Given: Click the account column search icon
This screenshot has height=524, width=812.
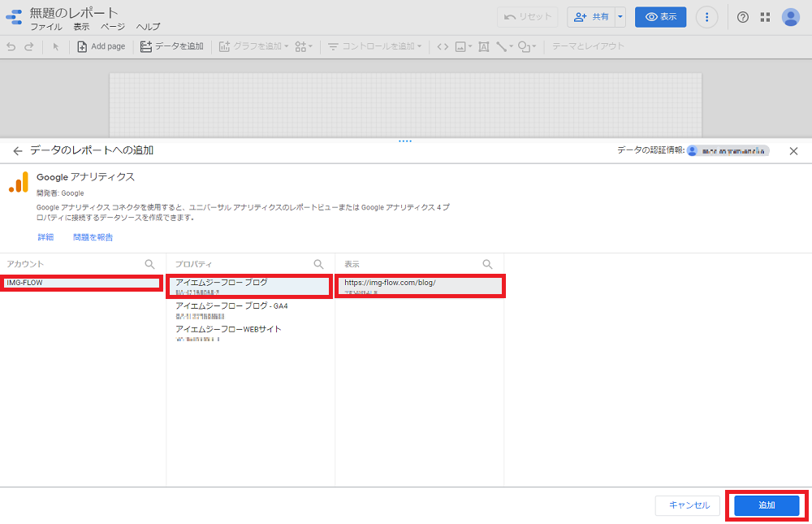Looking at the screenshot, I should click(x=149, y=264).
